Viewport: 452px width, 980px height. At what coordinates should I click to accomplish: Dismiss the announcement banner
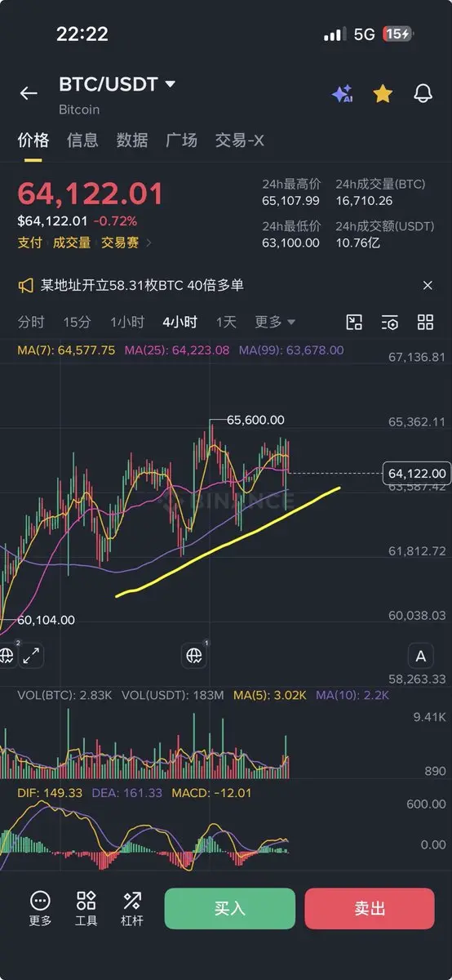428,285
